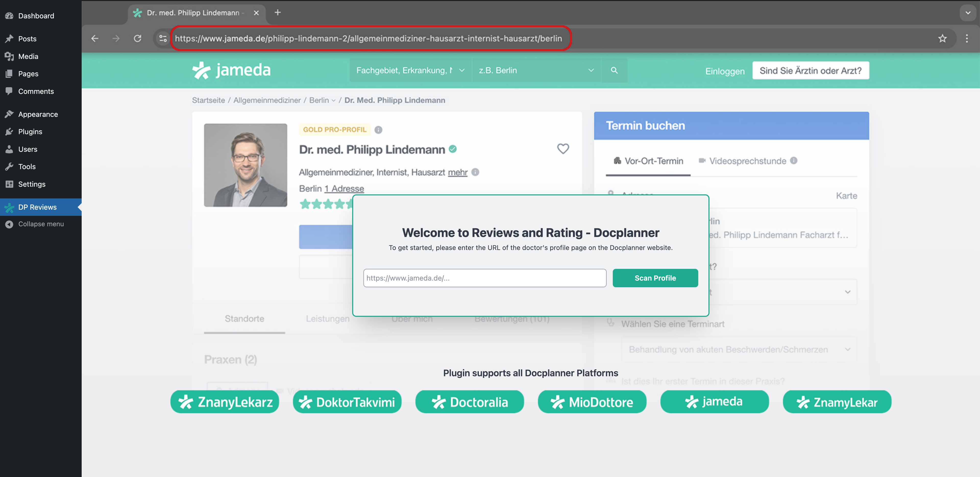Click the browser address bar URL

pos(368,39)
